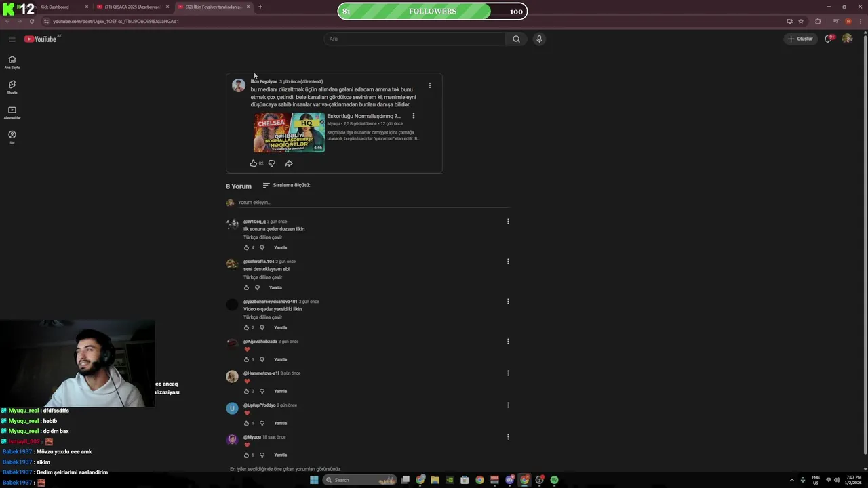This screenshot has width=868, height=488.
Task: Click the magnifier search button on YouTube
Action: 516,39
